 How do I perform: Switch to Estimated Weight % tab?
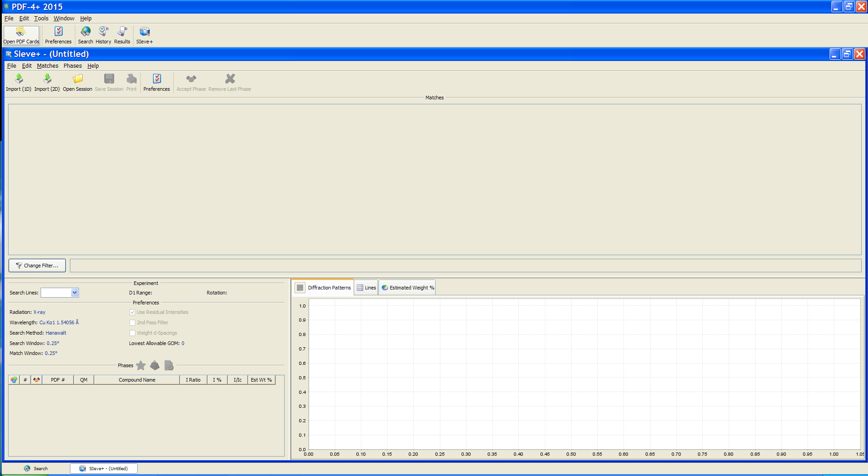pyautogui.click(x=407, y=288)
